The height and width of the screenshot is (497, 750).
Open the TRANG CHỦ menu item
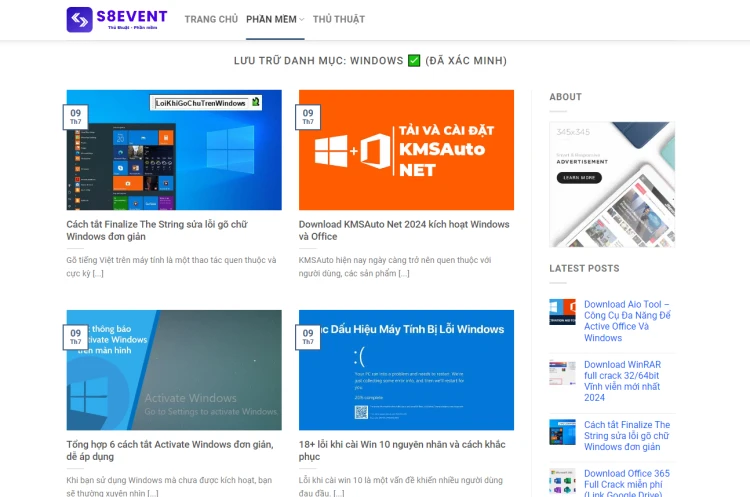click(211, 19)
